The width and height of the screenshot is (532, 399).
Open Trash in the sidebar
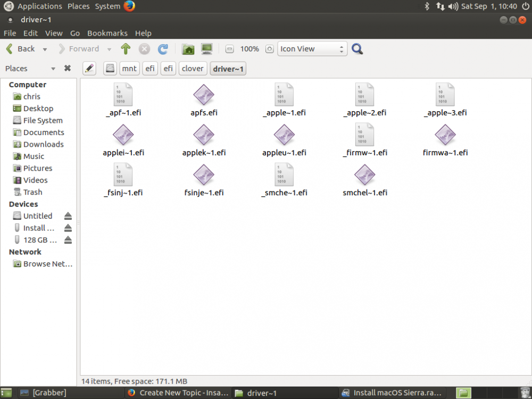28,192
